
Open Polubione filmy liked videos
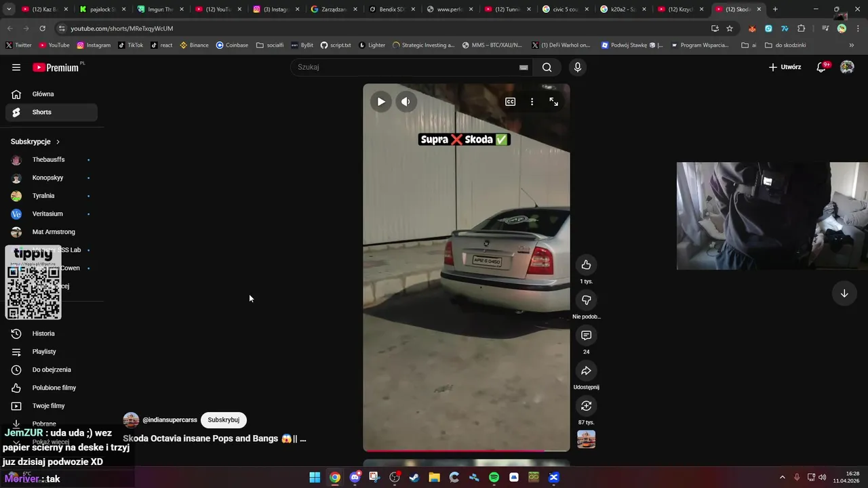click(52, 388)
